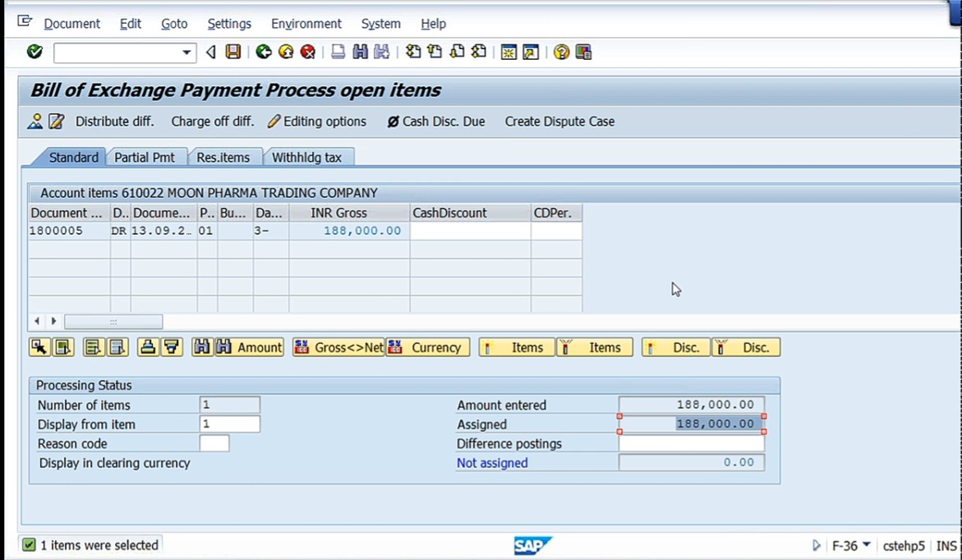Click the Save (floppy disk) icon
The height and width of the screenshot is (560, 962).
233,52
